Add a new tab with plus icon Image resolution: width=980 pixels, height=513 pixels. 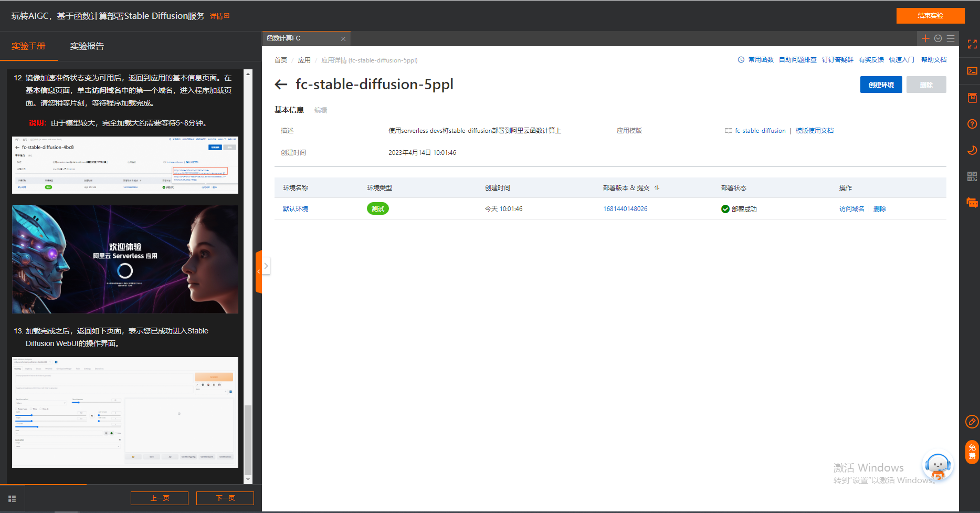pyautogui.click(x=925, y=38)
